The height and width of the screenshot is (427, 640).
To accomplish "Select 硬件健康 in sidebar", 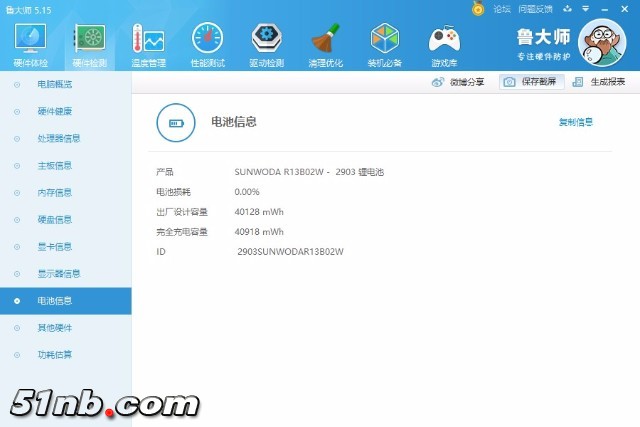I will coord(66,111).
